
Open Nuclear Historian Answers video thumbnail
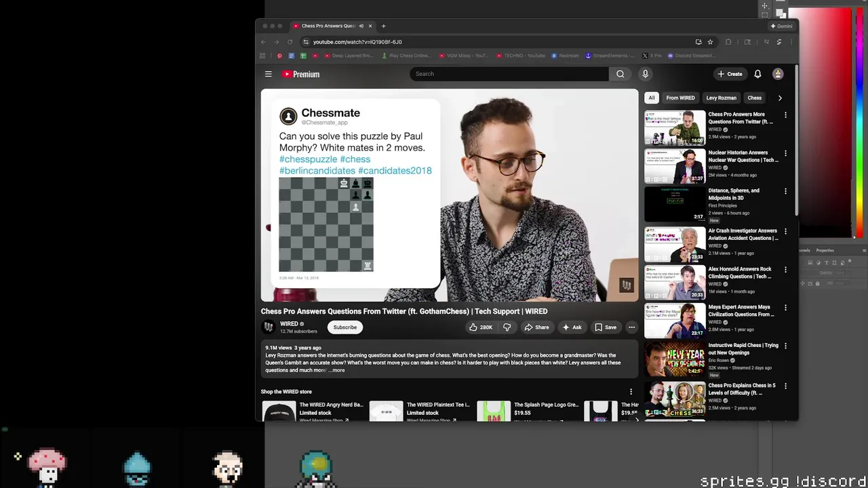pyautogui.click(x=675, y=166)
